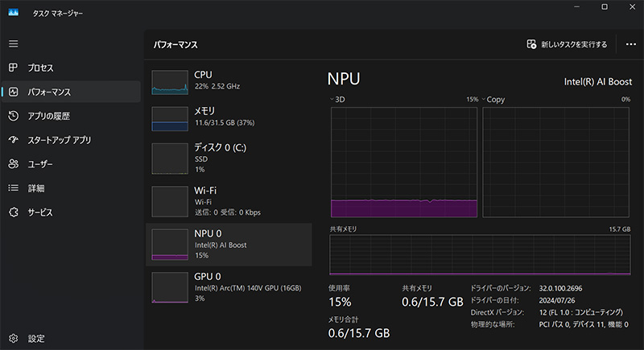Image resolution: width=644 pixels, height=350 pixels.
Task: Click the プロセス icon in sidebar
Action: tap(13, 68)
